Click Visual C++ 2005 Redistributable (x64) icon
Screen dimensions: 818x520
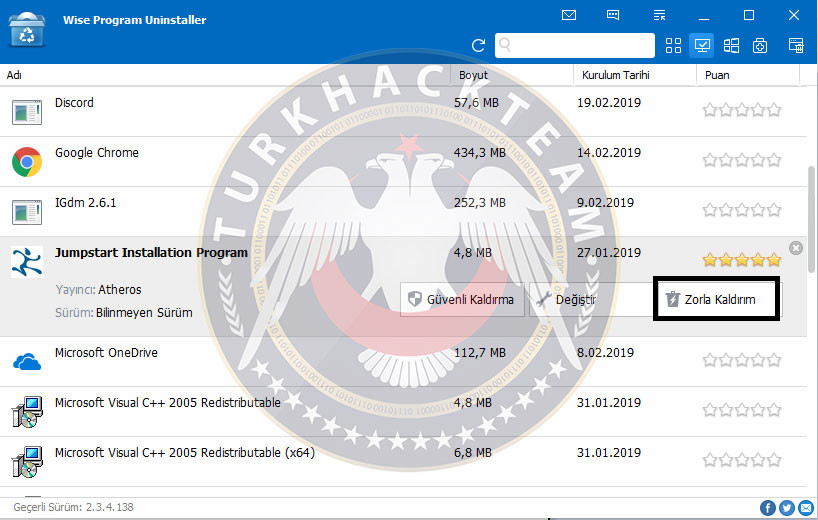(x=27, y=462)
